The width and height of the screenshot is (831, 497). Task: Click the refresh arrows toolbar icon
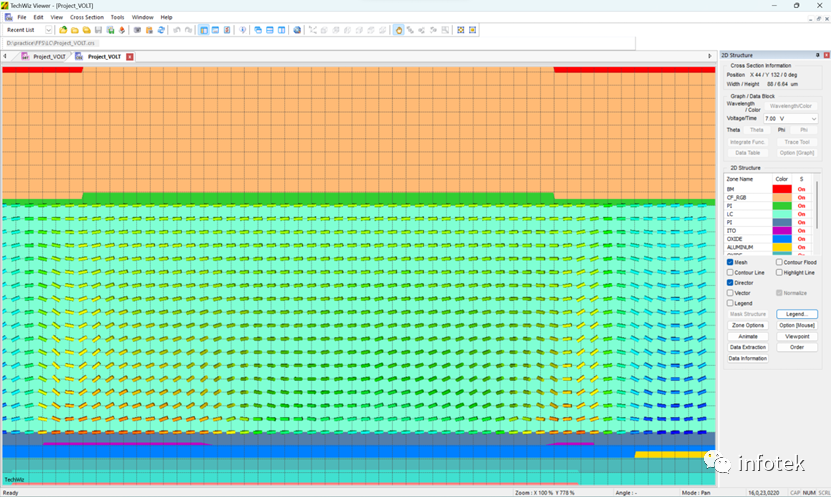tap(161, 30)
